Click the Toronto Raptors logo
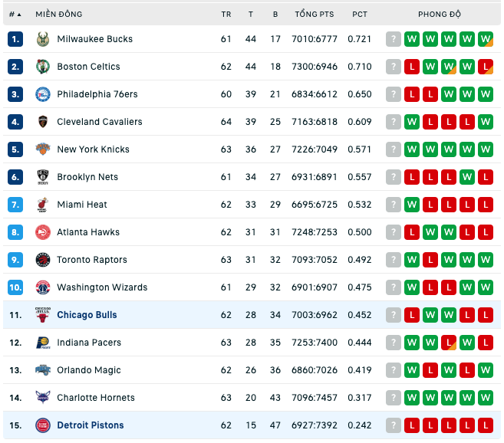Viewport: 504px width, 443px height. pyautogui.click(x=43, y=260)
